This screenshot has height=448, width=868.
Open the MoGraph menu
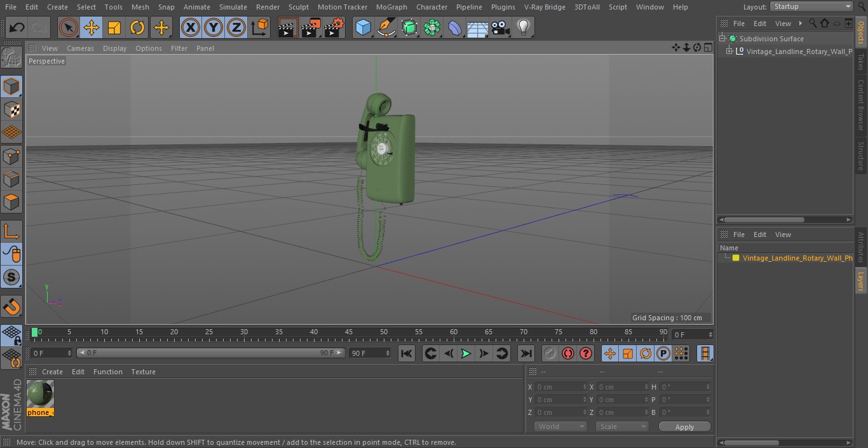coord(391,7)
